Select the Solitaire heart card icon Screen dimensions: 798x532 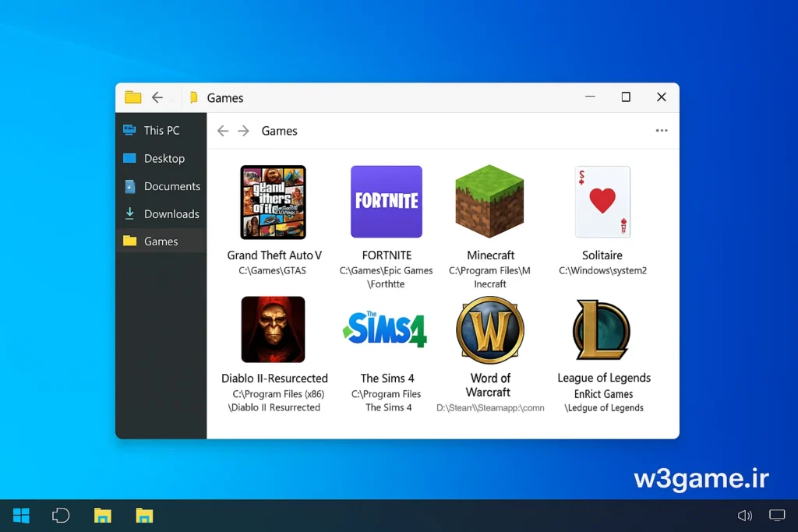click(602, 202)
